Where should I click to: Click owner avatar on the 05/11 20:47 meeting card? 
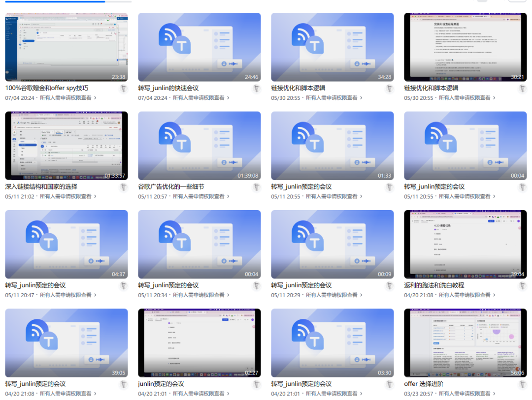124,286
